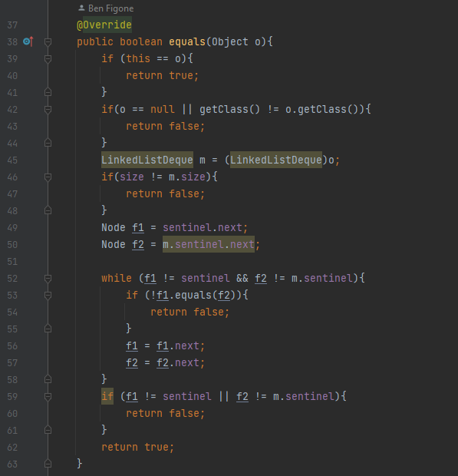Collapse the equals method fold marker at line 38
The width and height of the screenshot is (458, 476).
click(x=48, y=41)
